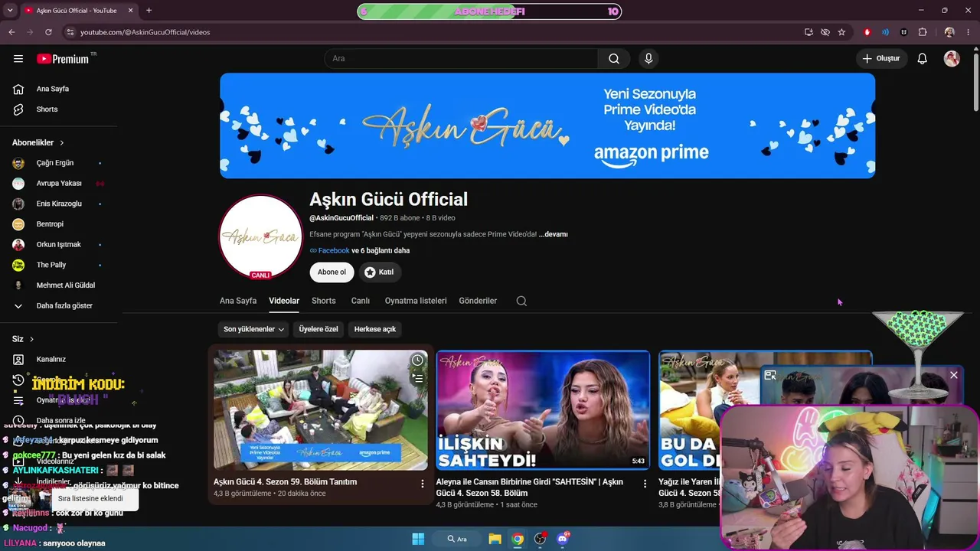Image resolution: width=980 pixels, height=551 pixels.
Task: Open the channel Shorts tab
Action: point(324,301)
